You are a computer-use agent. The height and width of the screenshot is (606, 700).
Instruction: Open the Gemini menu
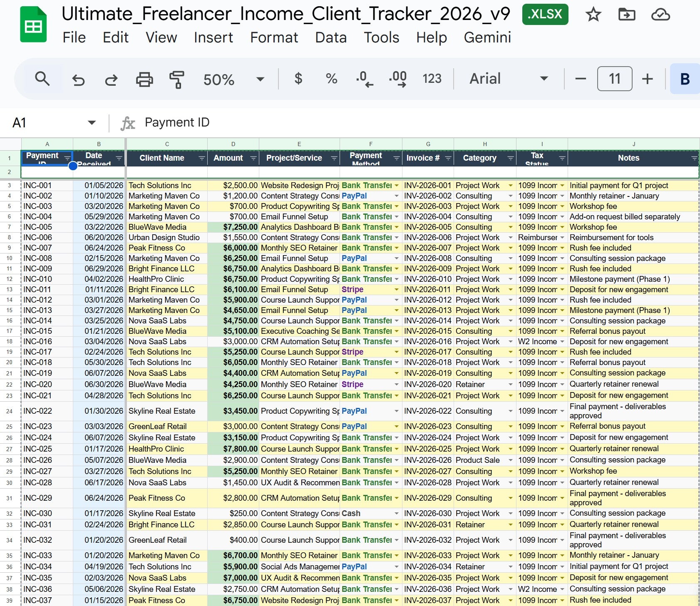[488, 37]
